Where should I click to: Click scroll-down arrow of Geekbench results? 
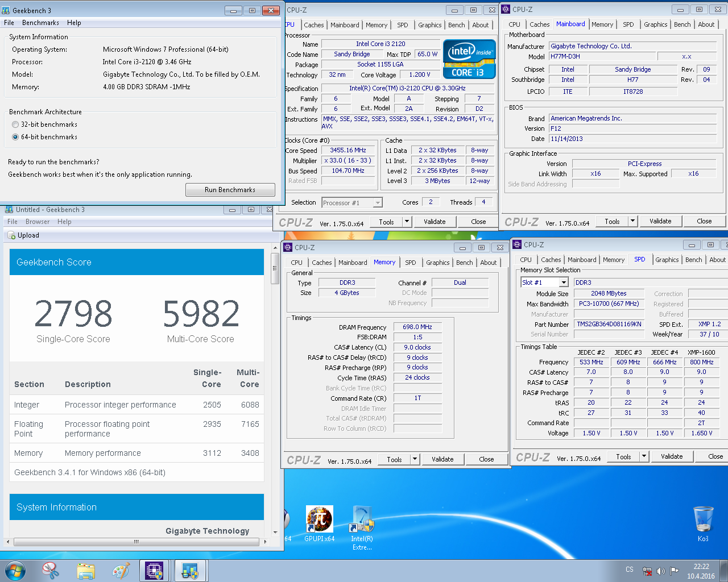[x=275, y=533]
